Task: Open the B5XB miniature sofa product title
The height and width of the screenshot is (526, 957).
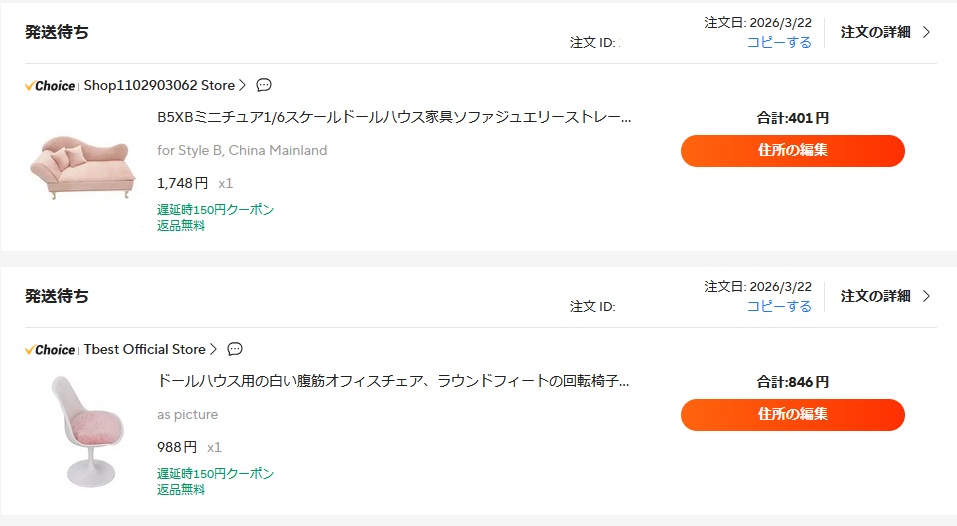Action: pyautogui.click(x=394, y=117)
